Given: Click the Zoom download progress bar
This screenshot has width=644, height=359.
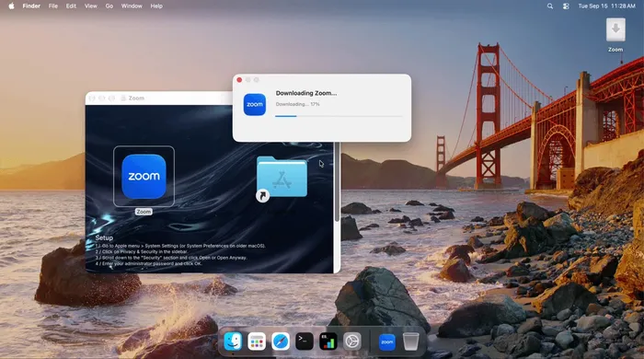Looking at the screenshot, I should click(339, 116).
